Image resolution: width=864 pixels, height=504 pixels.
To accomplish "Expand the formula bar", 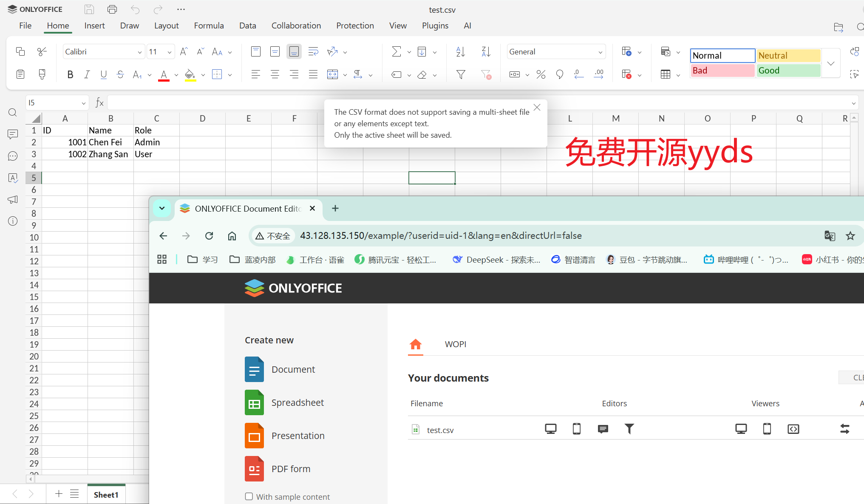I will 853,103.
